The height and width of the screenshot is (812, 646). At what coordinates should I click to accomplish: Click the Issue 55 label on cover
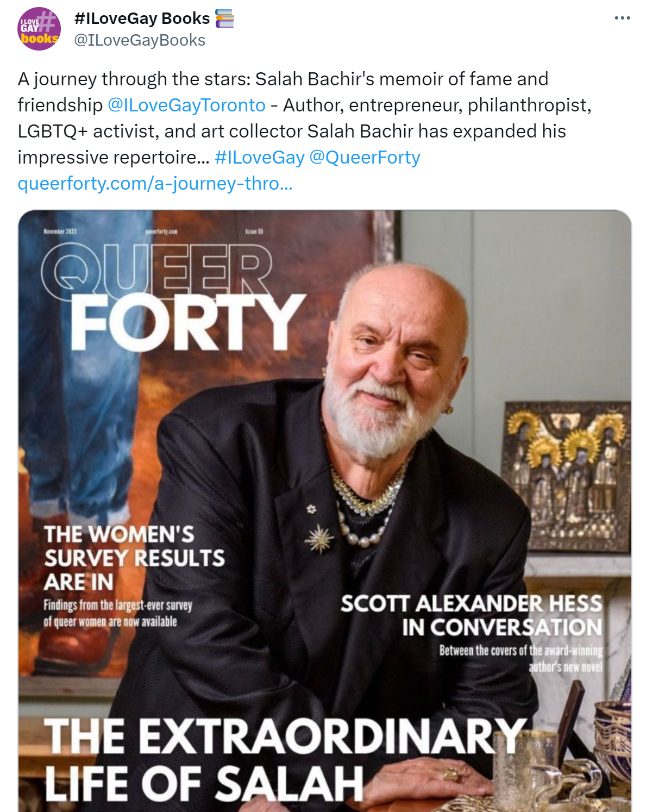click(x=254, y=232)
